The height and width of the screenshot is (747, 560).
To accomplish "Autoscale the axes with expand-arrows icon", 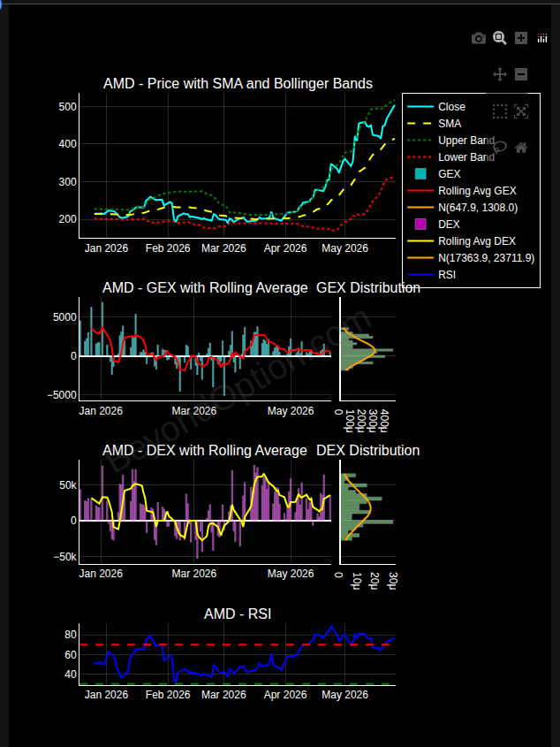I will pyautogui.click(x=521, y=111).
